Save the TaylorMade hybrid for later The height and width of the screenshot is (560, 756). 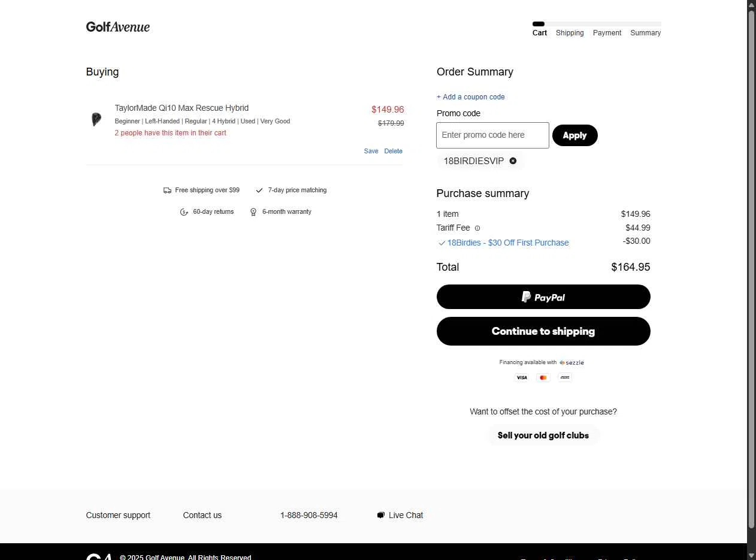(371, 151)
